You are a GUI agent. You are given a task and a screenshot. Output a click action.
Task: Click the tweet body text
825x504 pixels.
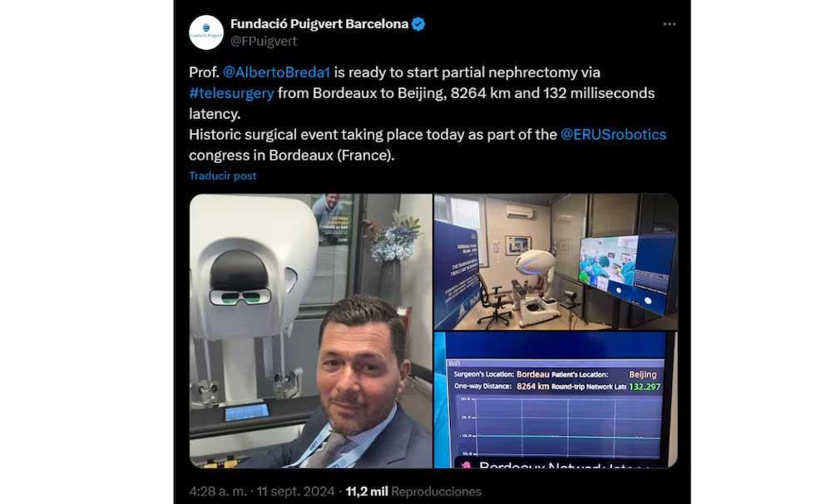click(x=427, y=114)
